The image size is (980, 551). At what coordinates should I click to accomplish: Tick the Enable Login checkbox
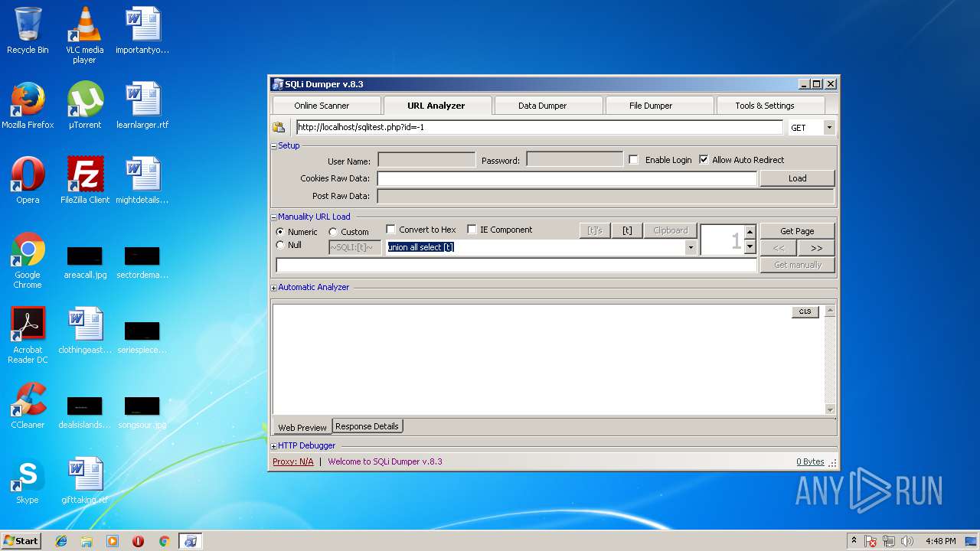point(633,160)
